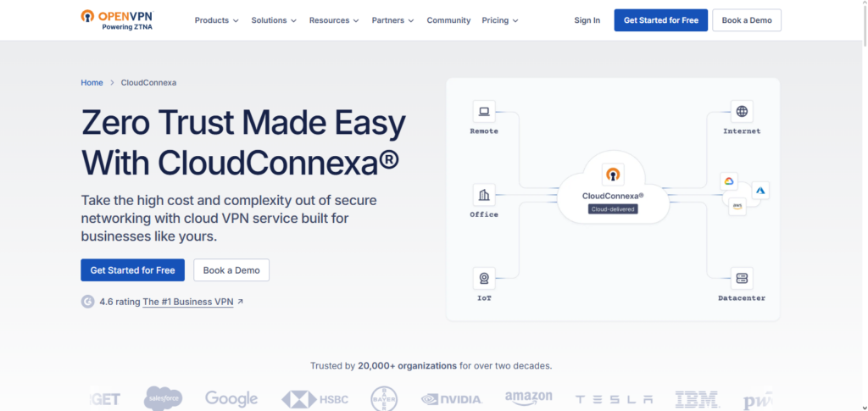Click the Tesla logo
Screen dimensions: 868x411
[614, 399]
